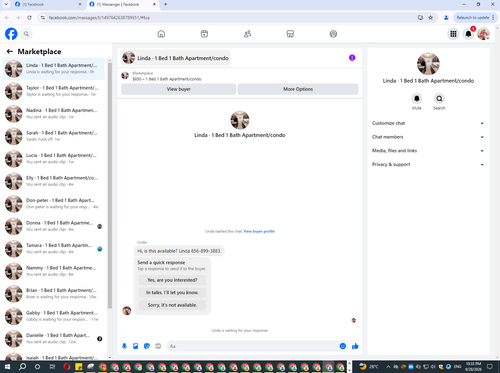Open the Facebook menu grid icon
Image resolution: width=500 pixels, height=373 pixels.
(453, 34)
